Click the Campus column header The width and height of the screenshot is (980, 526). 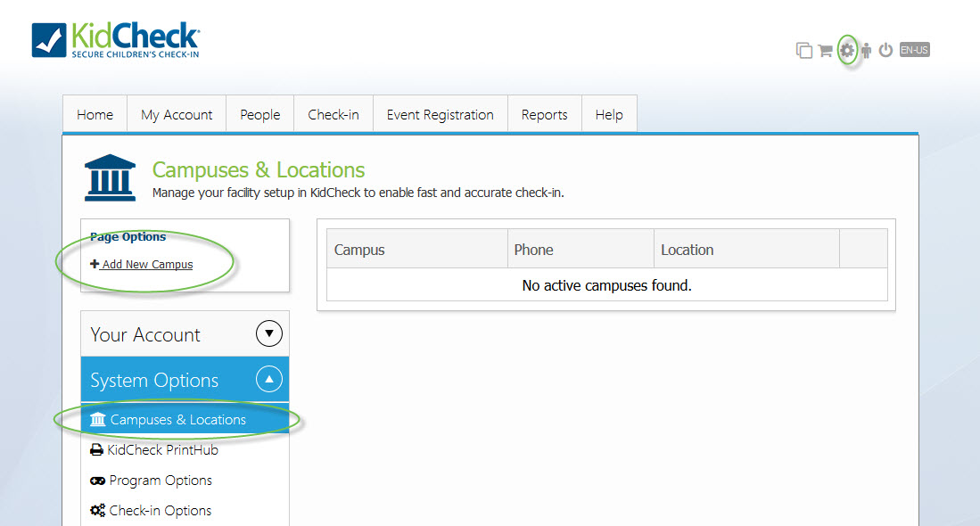click(x=416, y=250)
